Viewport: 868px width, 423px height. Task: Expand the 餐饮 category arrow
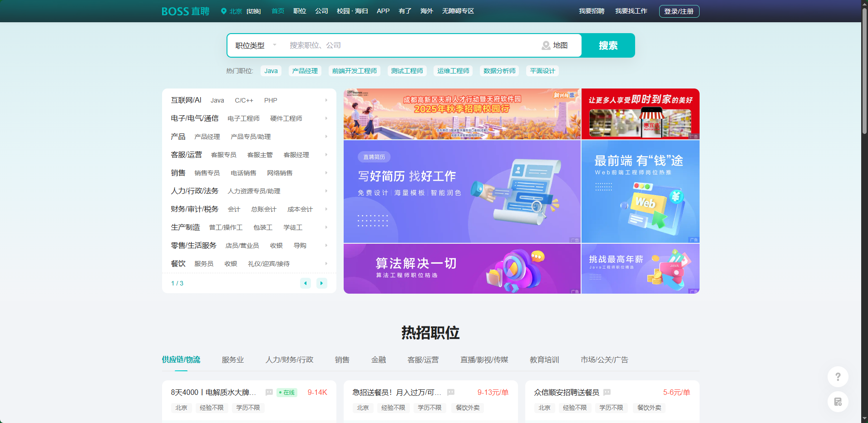pyautogui.click(x=326, y=264)
